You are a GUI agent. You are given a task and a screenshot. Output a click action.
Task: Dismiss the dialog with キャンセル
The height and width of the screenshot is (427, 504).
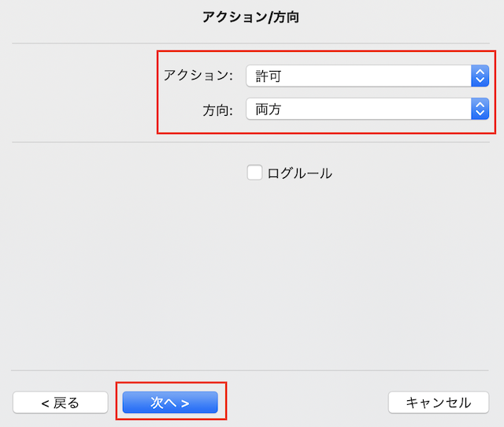[x=439, y=402]
